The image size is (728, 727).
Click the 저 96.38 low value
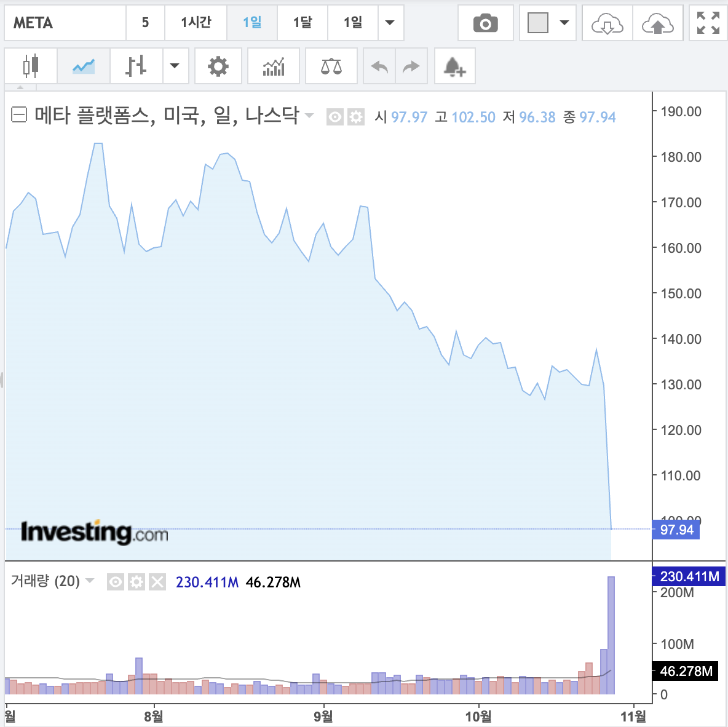[x=529, y=117]
